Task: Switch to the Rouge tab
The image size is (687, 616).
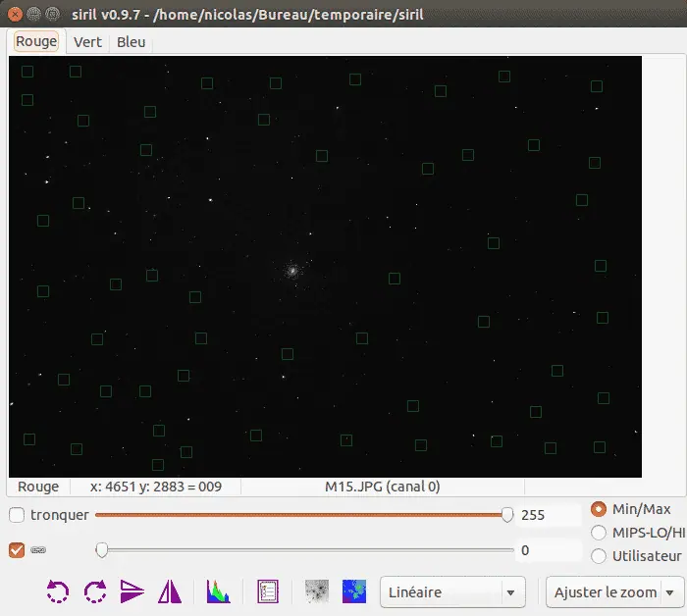Action: tap(36, 41)
